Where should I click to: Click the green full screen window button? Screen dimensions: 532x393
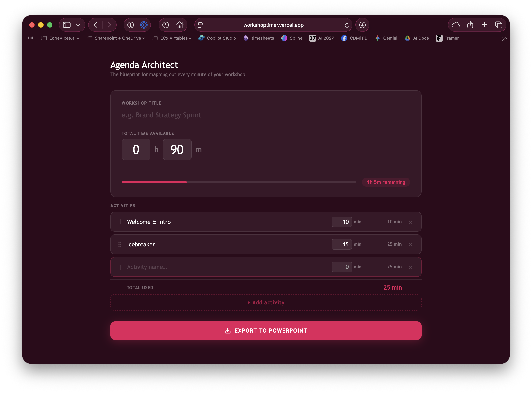point(50,25)
